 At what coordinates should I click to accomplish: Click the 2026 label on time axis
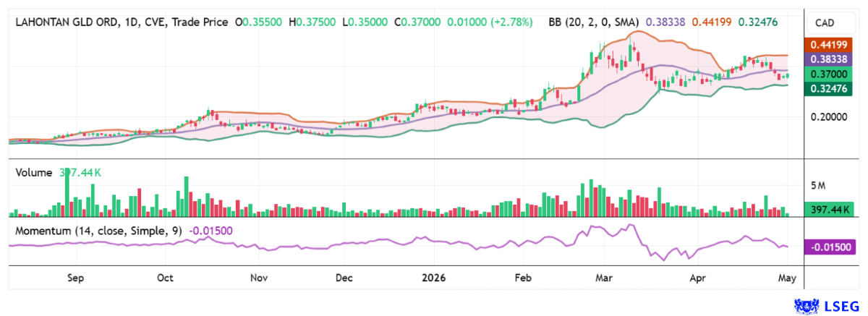click(434, 278)
